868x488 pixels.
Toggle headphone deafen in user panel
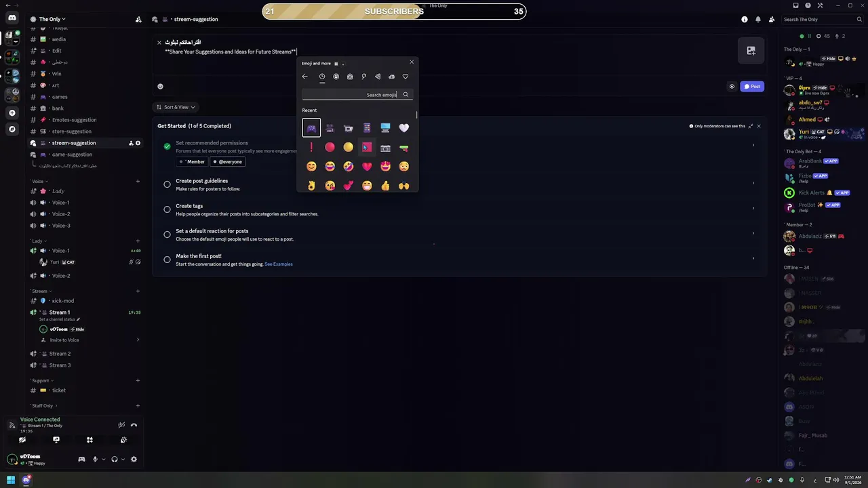(x=114, y=459)
